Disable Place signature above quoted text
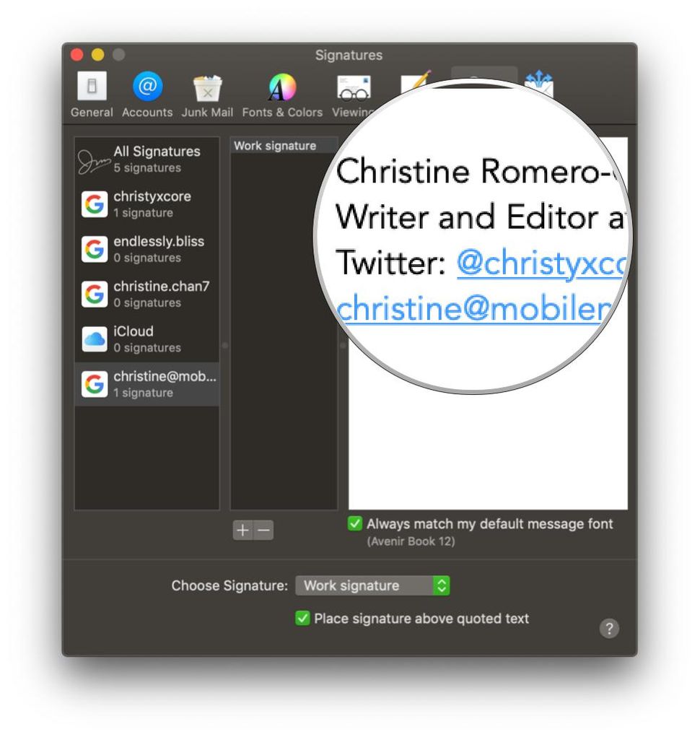The width and height of the screenshot is (700, 737). coord(303,619)
